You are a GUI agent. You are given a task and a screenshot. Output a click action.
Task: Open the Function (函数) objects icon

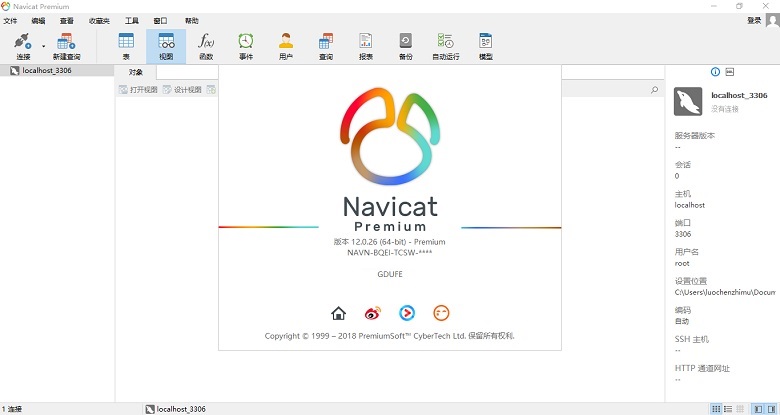point(206,45)
